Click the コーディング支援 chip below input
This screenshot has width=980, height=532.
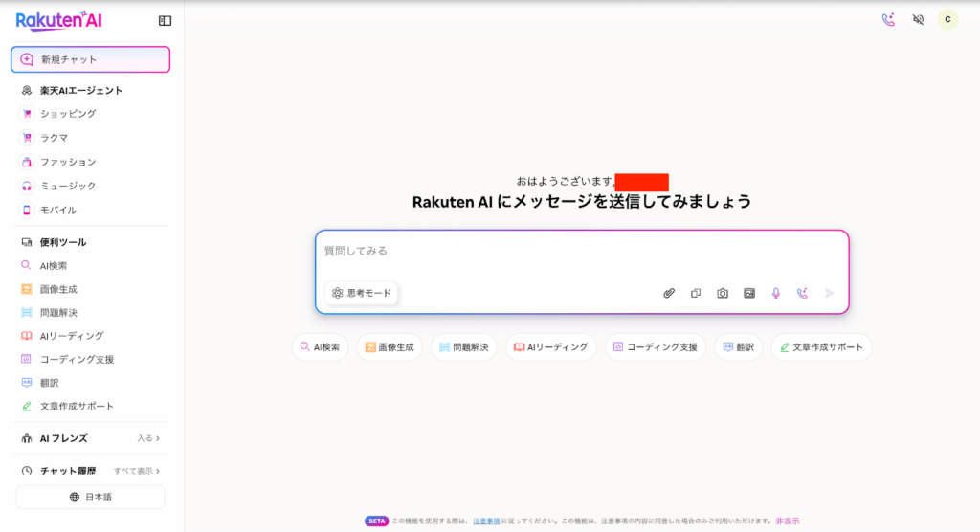pos(656,347)
